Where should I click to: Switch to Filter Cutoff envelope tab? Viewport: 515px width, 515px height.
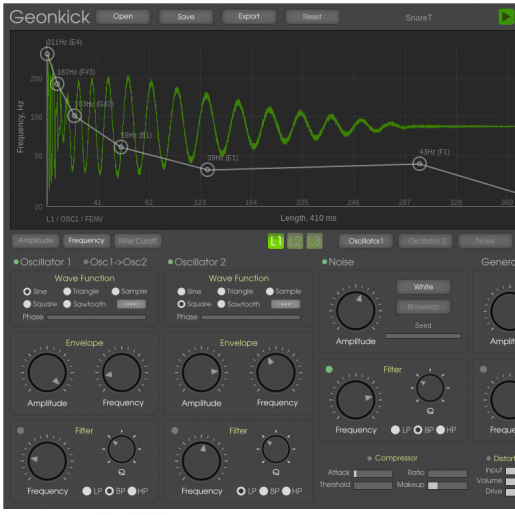138,241
